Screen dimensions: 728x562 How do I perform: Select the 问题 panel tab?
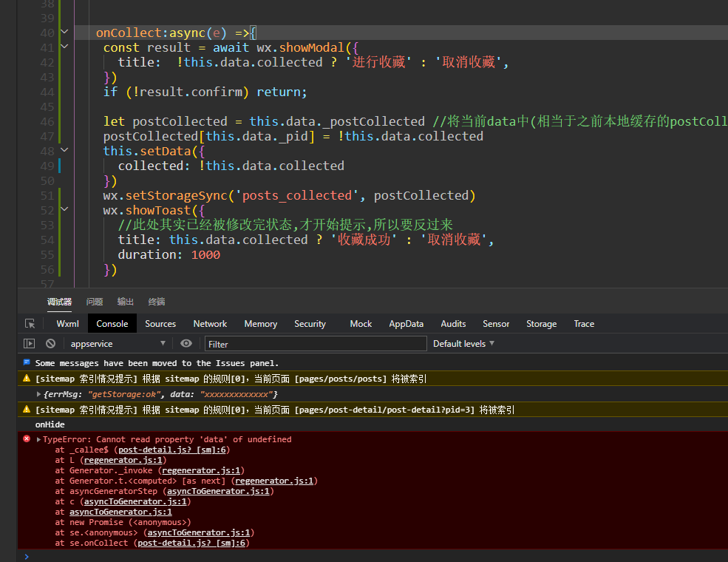pyautogui.click(x=95, y=302)
